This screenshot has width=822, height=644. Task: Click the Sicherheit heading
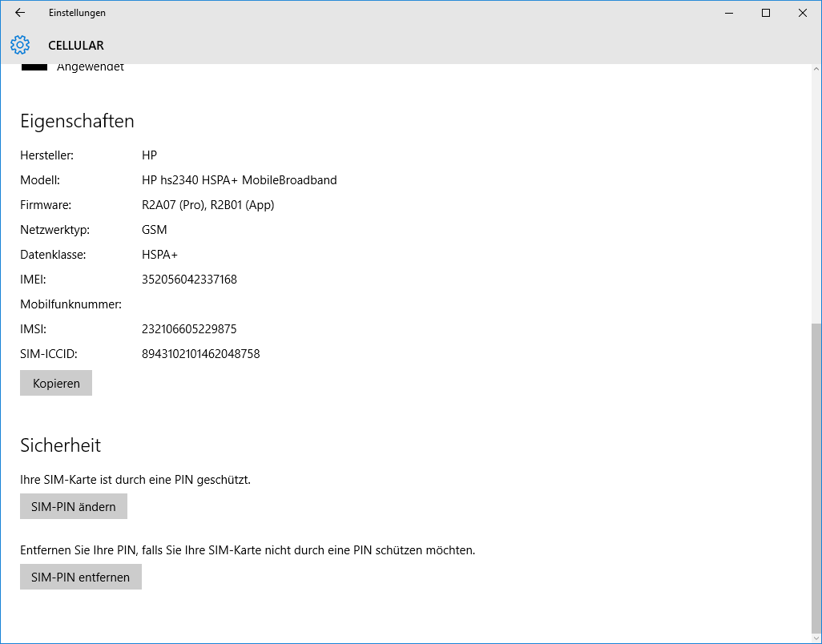tap(60, 445)
